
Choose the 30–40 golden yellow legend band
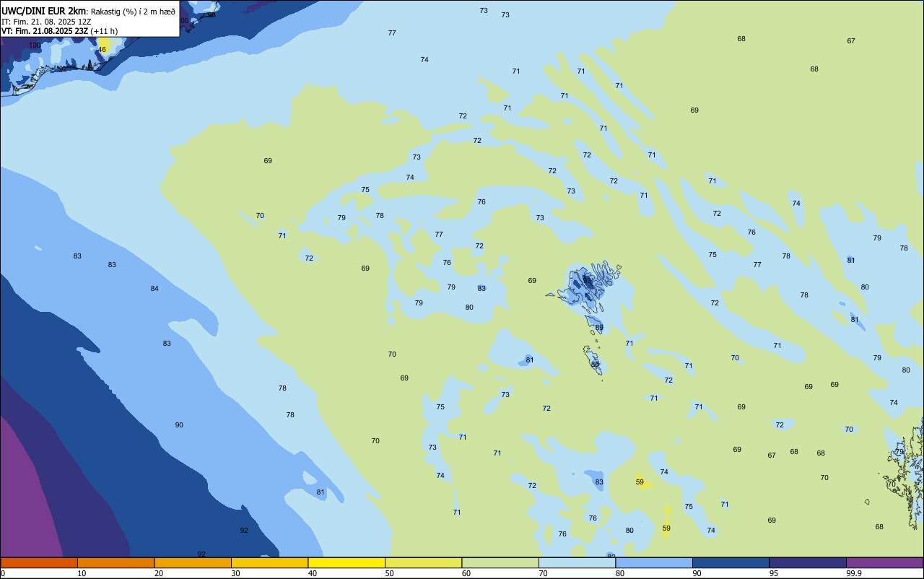pos(269,562)
